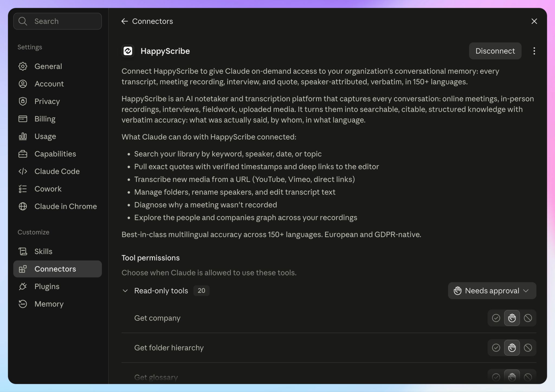
Task: Set Get folder hierarchy to always allow
Action: 496,348
